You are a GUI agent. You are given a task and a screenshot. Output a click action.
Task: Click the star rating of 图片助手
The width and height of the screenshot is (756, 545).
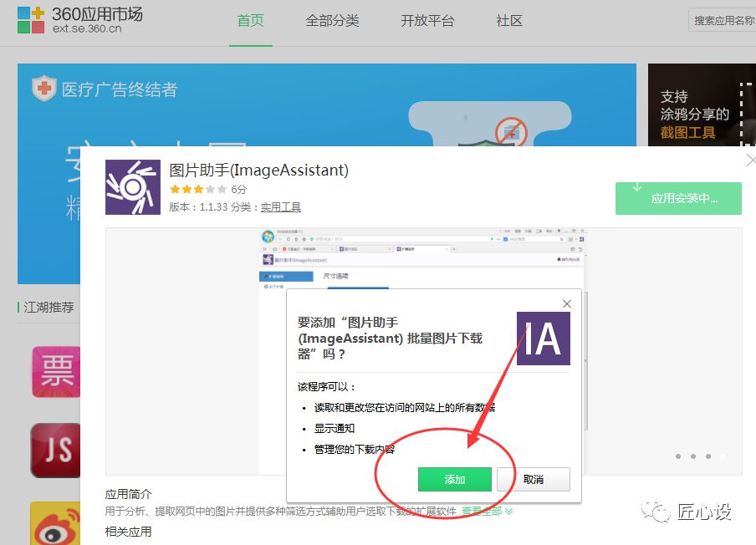(x=198, y=190)
